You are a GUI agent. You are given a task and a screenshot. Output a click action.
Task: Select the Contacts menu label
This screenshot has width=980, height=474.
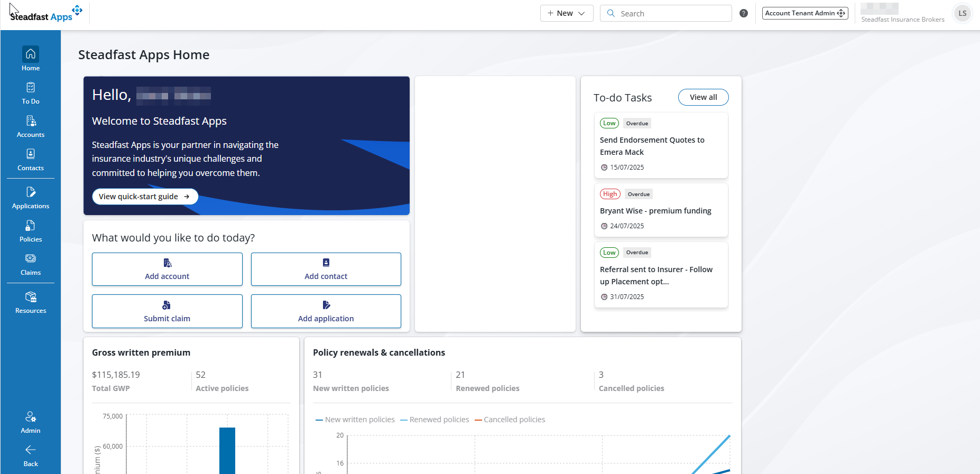[x=31, y=168]
